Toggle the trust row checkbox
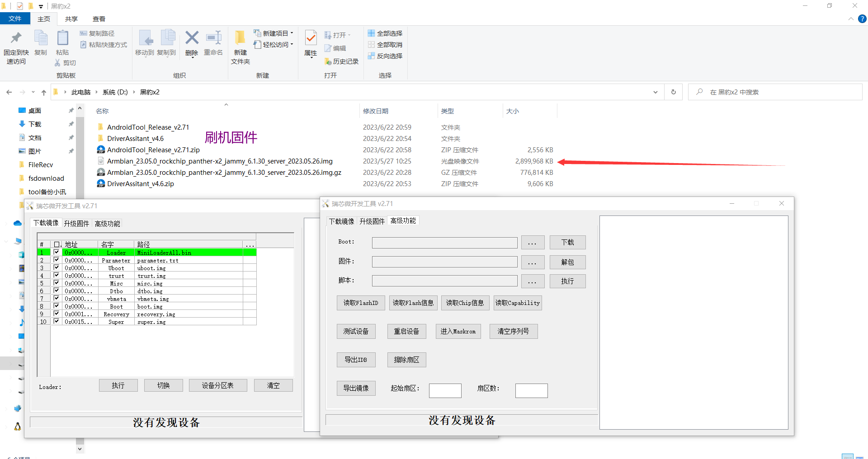Screen dimensions: 868x459 [57, 275]
